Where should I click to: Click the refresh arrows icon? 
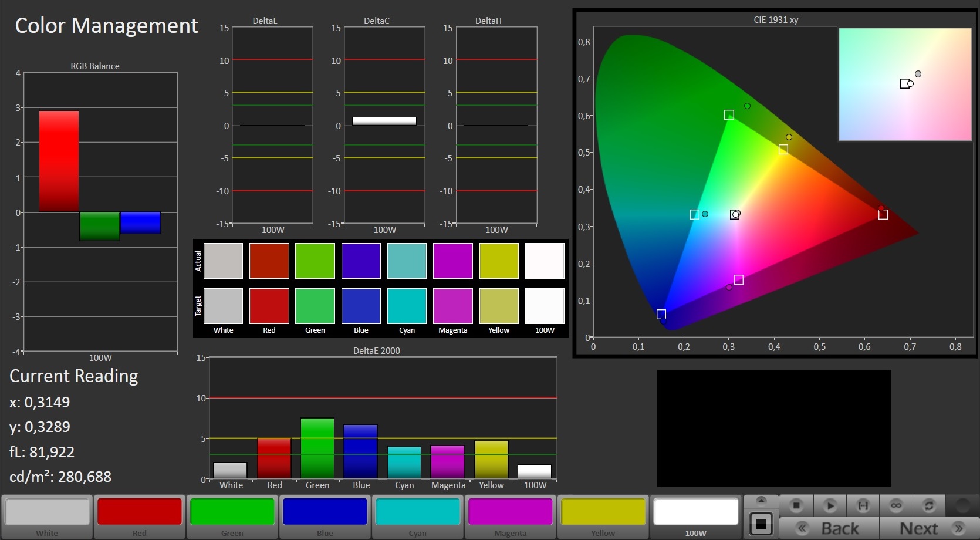[x=929, y=505]
